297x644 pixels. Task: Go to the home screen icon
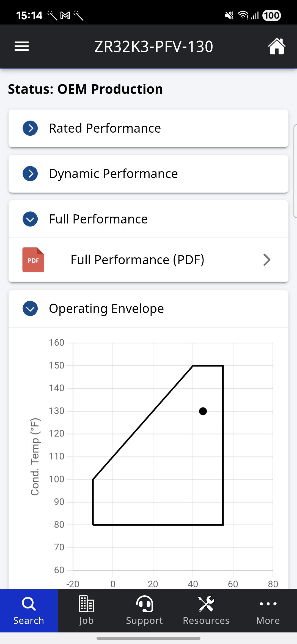click(x=276, y=46)
